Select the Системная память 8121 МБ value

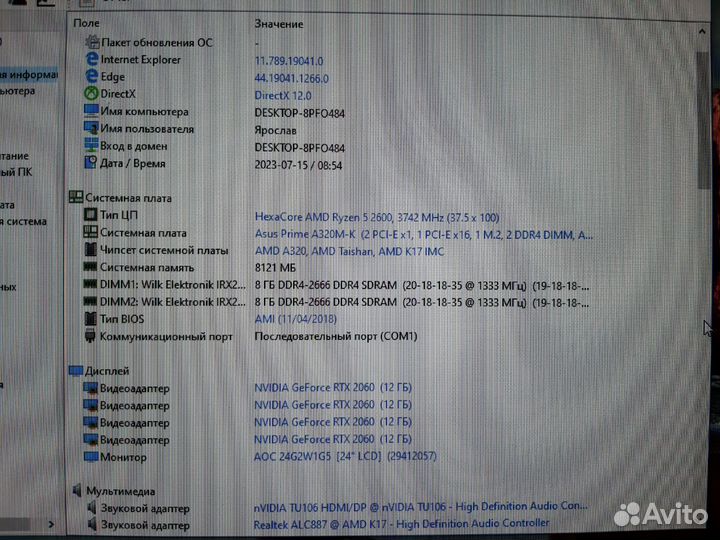276,268
